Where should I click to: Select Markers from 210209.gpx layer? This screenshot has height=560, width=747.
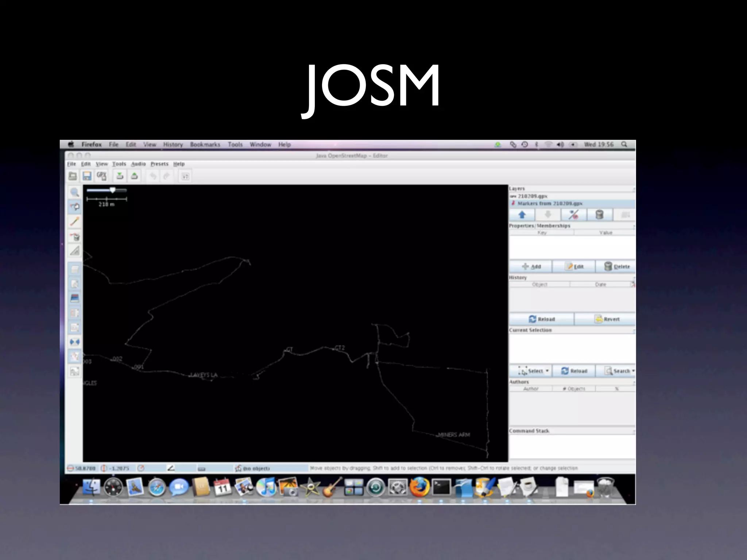pos(572,203)
